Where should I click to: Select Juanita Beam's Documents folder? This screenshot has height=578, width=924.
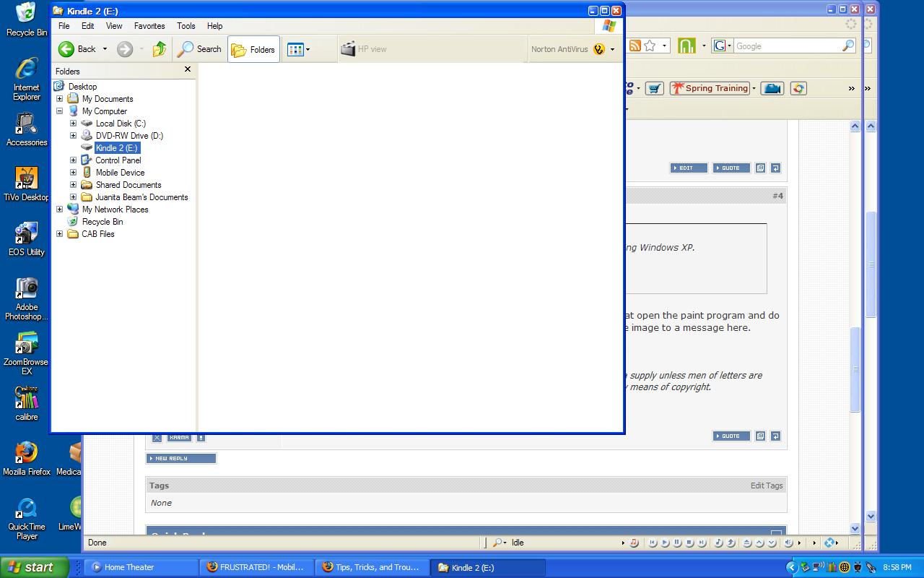pos(141,197)
